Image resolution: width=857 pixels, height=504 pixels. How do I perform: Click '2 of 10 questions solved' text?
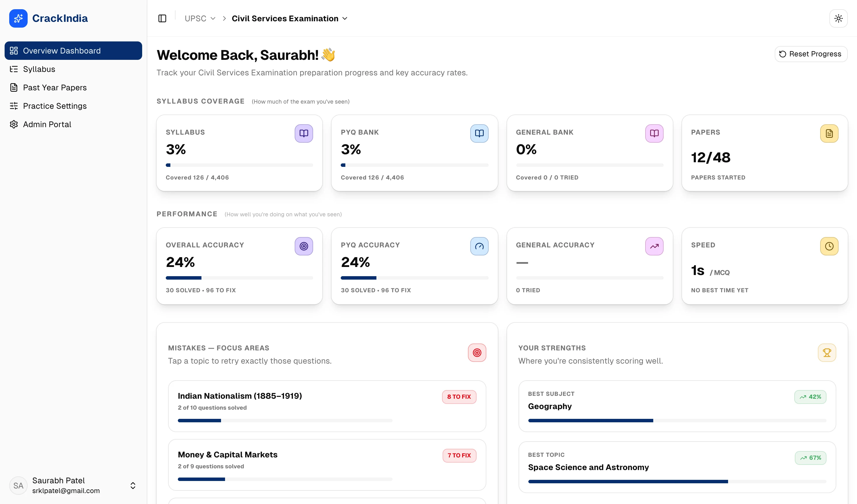(212, 407)
